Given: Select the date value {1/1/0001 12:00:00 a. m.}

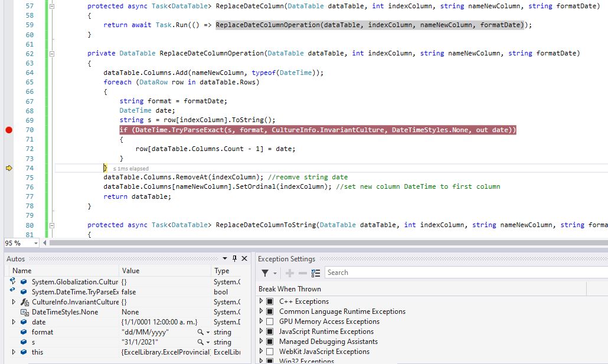Looking at the screenshot, I should click(159, 322).
